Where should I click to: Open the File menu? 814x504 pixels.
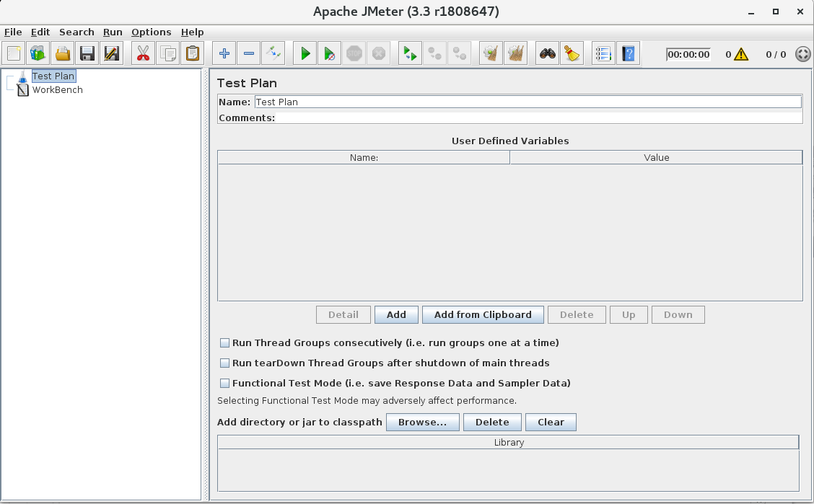(x=13, y=32)
